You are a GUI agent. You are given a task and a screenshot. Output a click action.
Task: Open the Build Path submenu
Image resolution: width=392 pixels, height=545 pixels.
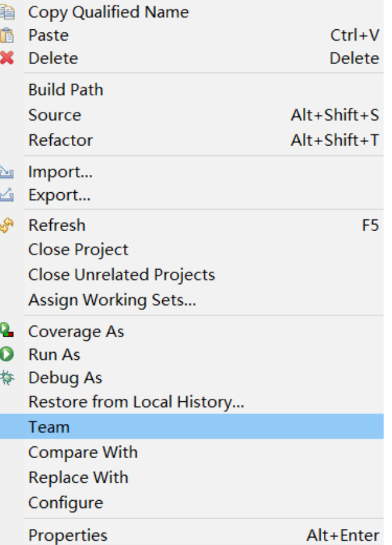coord(66,90)
